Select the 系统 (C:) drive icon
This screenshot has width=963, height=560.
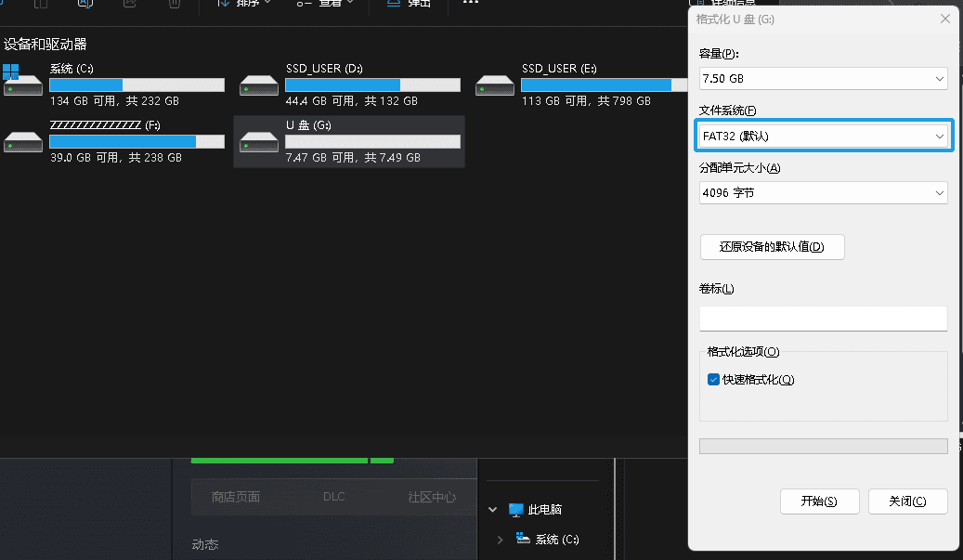pos(22,84)
